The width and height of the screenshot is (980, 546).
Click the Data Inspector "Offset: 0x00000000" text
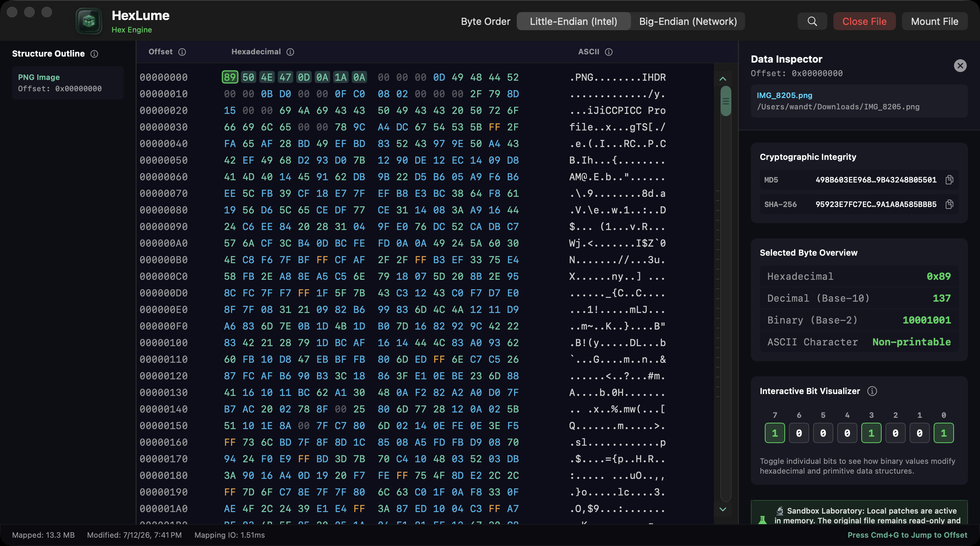point(797,74)
